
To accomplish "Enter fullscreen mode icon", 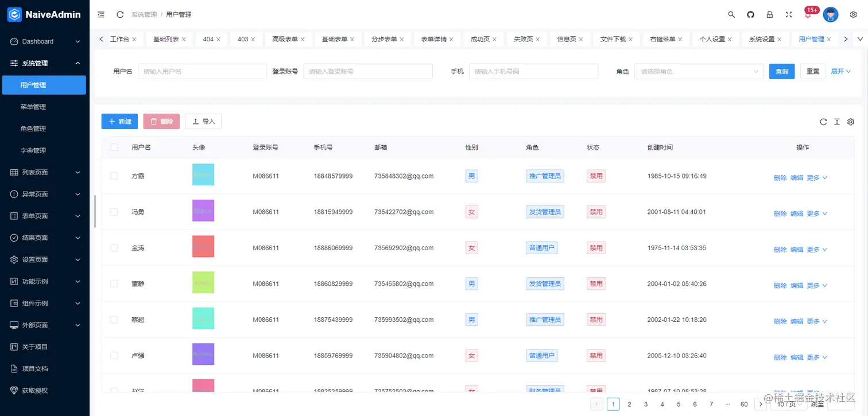I will [x=789, y=14].
